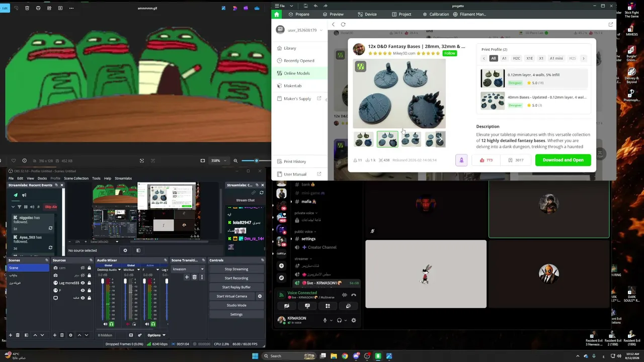Viewport: 644px width, 362px height.
Task: Remove the selected source with trash icon
Action: coord(62,335)
